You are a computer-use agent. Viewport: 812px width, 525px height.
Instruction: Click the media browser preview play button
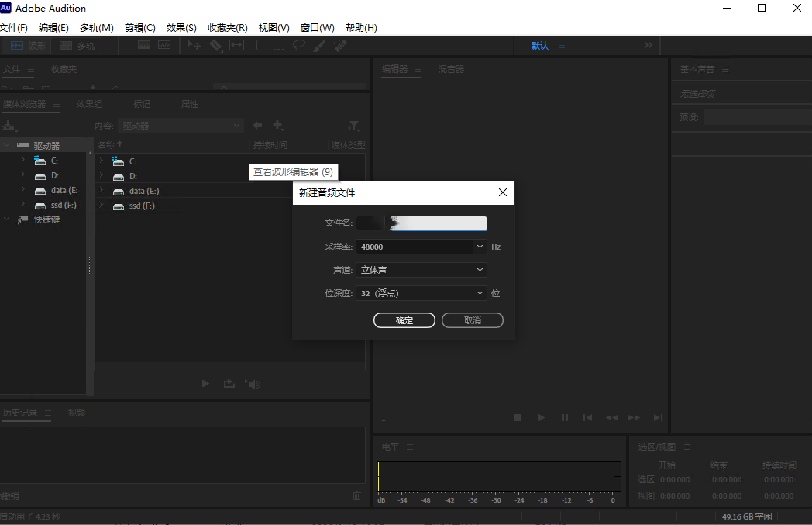pyautogui.click(x=205, y=384)
